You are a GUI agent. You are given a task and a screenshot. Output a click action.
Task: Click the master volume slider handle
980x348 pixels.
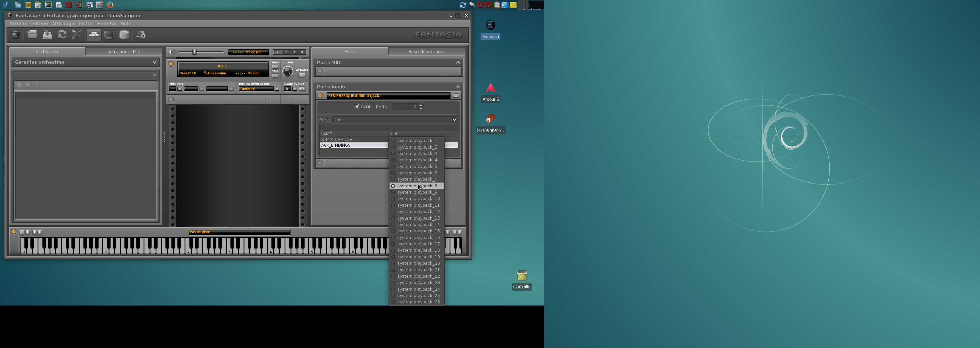click(x=194, y=52)
